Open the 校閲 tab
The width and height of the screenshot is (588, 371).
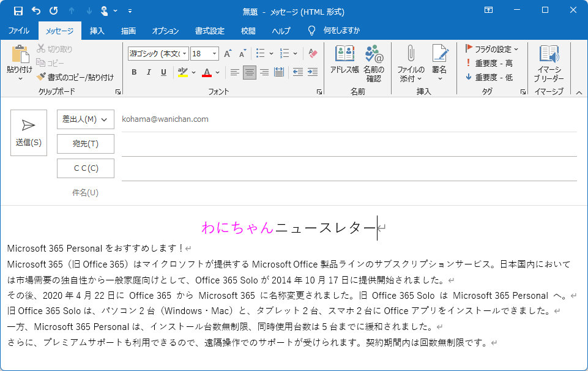coord(248,31)
